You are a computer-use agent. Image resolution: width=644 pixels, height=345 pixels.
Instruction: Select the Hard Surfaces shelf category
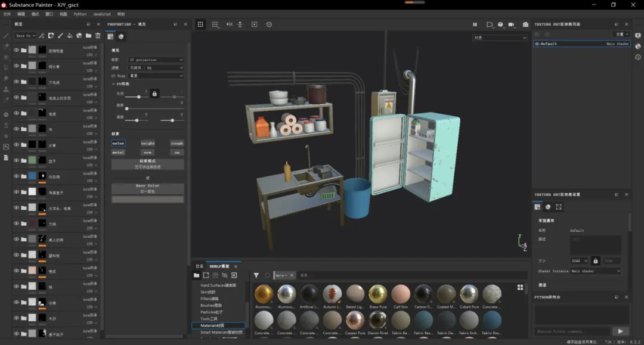click(218, 285)
